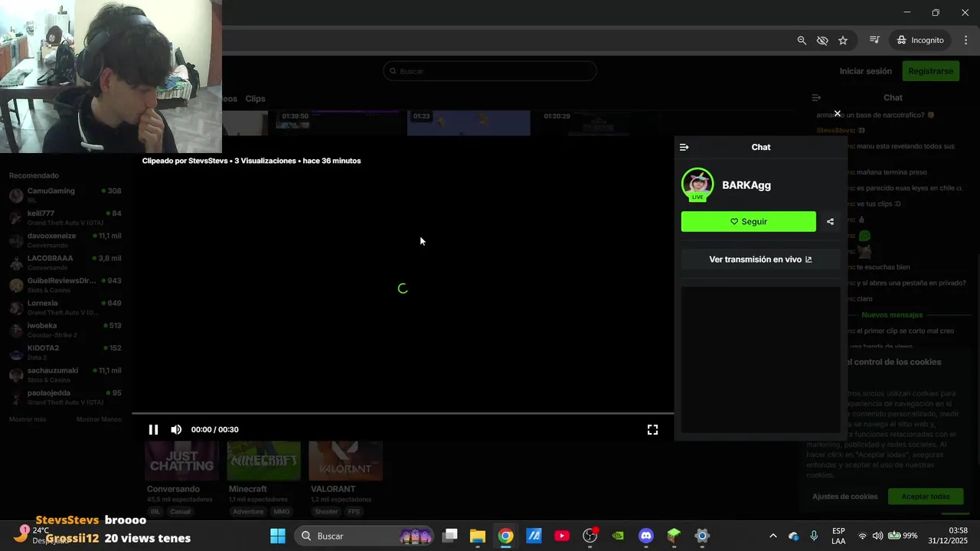Open the browser zoom indicator icon
The image size is (980, 551).
(802, 40)
